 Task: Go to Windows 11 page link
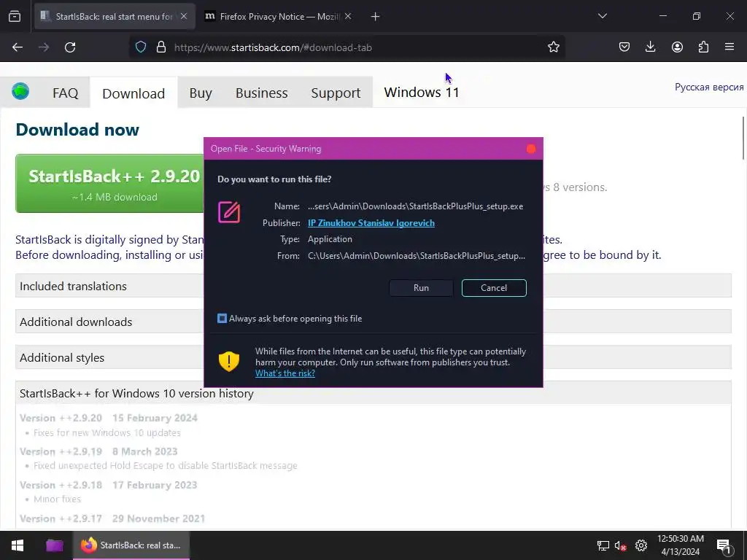[422, 92]
